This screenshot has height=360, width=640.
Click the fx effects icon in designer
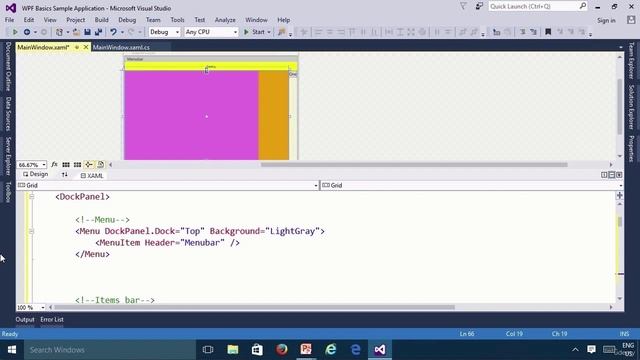click(x=54, y=164)
